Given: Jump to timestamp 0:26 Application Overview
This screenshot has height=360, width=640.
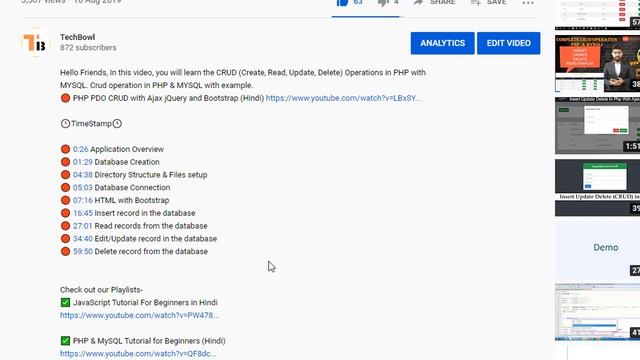Looking at the screenshot, I should [80, 149].
